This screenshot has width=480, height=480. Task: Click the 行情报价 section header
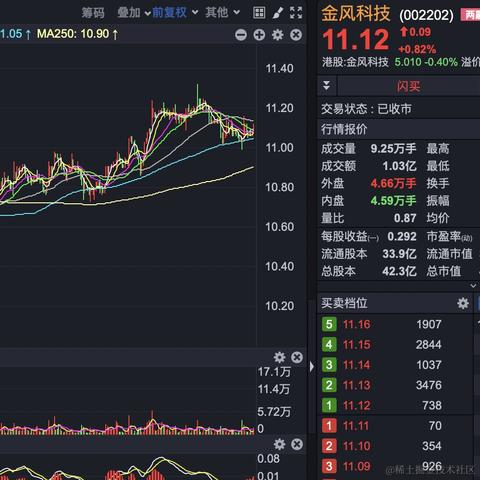coord(344,129)
